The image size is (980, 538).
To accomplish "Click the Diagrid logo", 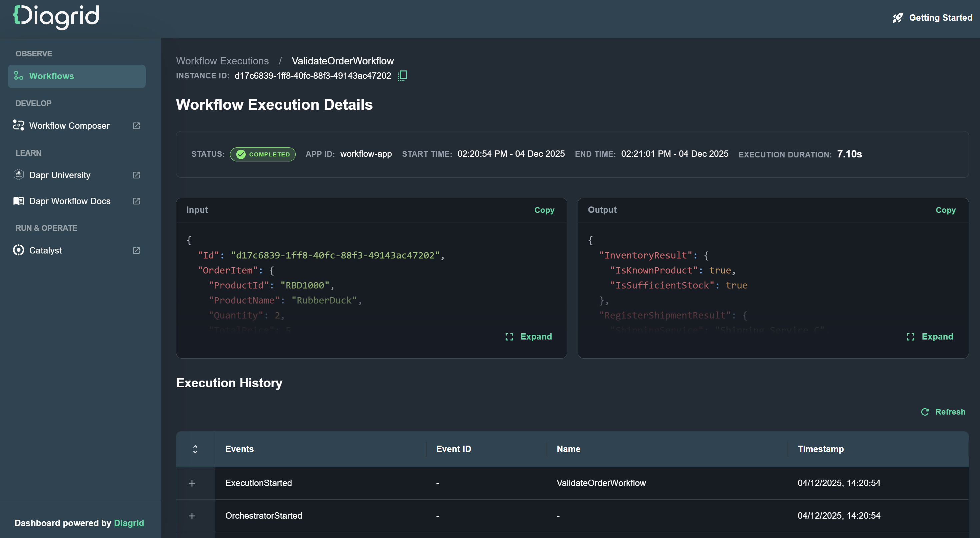I will tap(56, 17).
